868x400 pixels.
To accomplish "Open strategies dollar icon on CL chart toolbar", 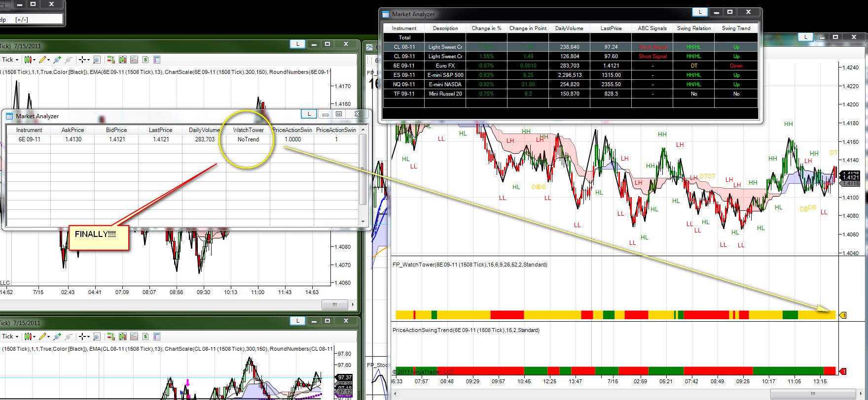I will tap(145, 336).
